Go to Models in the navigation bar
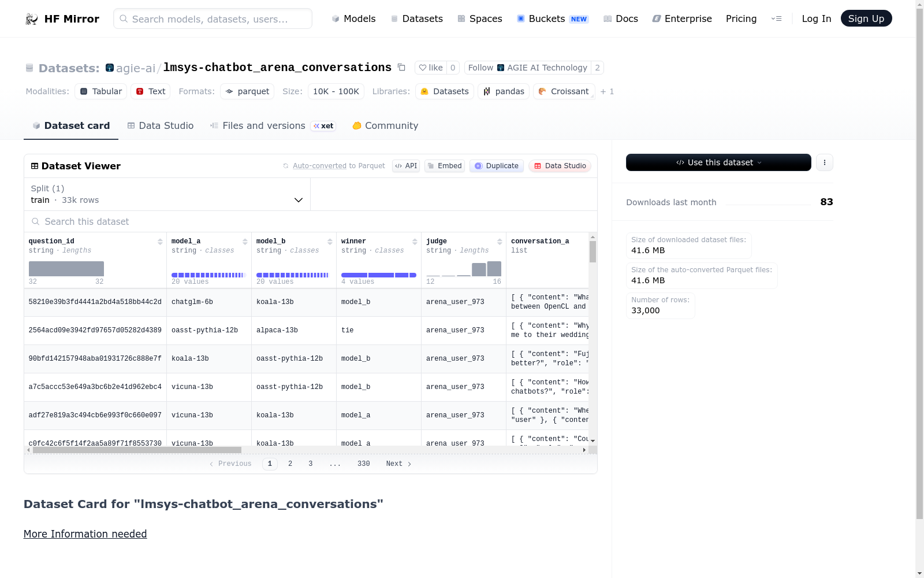The image size is (924, 578). pos(353,18)
